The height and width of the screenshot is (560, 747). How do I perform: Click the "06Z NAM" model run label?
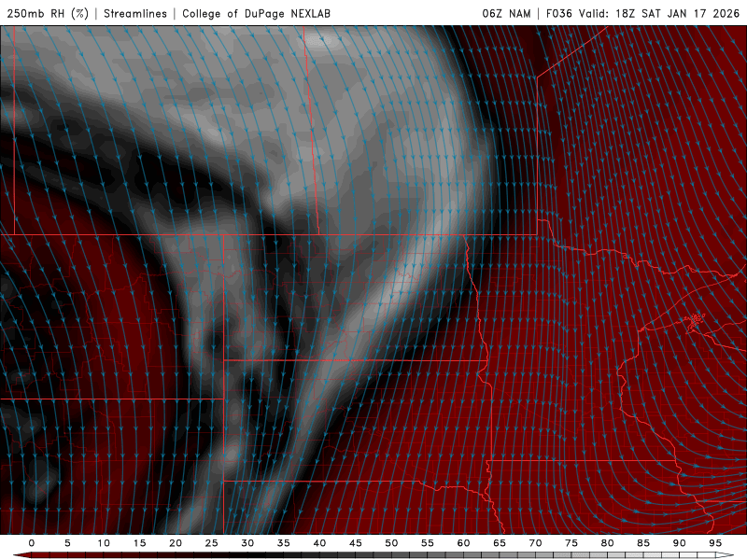(x=507, y=13)
